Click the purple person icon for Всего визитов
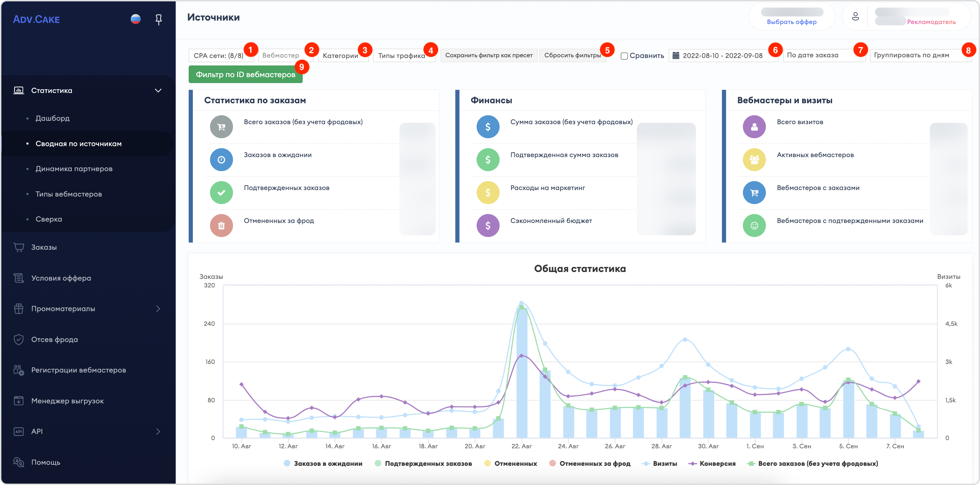The height and width of the screenshot is (485, 980). [754, 127]
